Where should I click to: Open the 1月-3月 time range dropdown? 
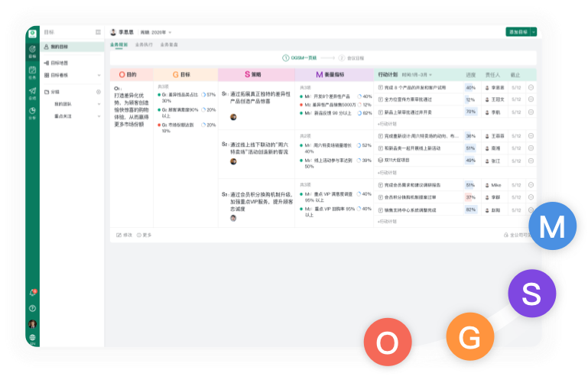417,75
